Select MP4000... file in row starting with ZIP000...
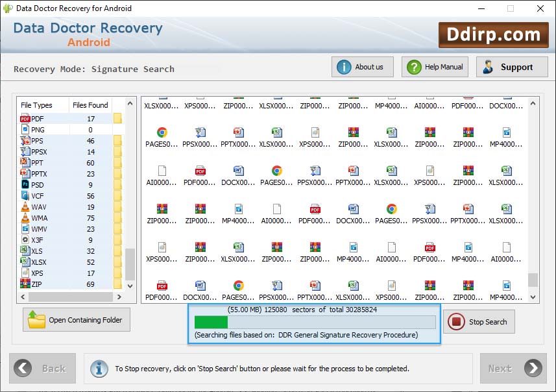The width and height of the screenshot is (556, 392). click(238, 214)
